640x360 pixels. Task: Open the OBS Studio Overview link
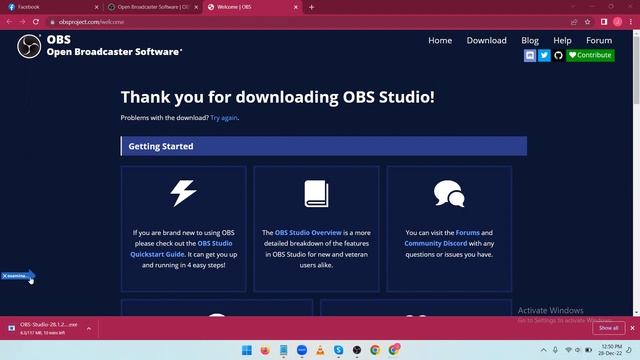point(308,233)
